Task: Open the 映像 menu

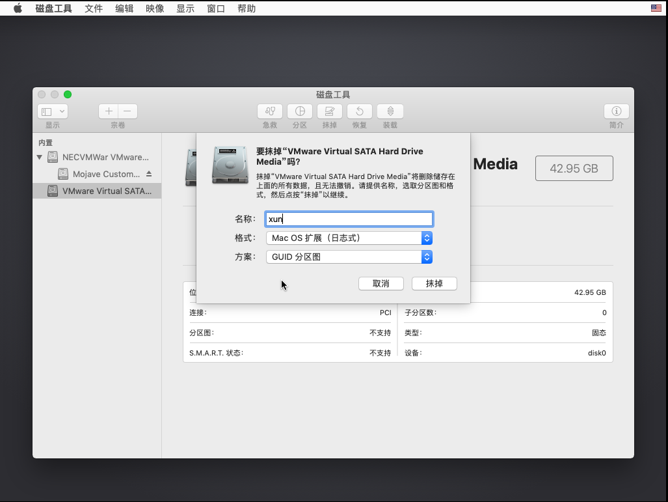Action: tap(155, 9)
